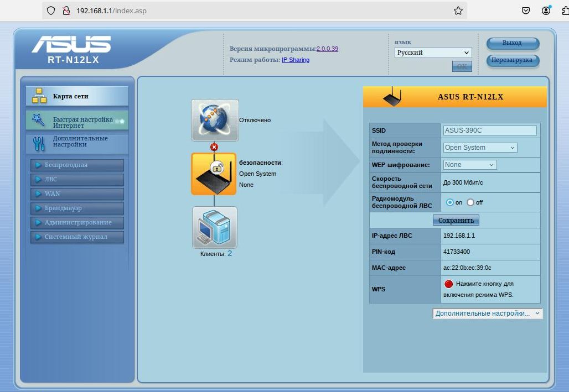This screenshot has width=569, height=392.
Task: Click the network map icon in sidebar
Action: 39,96
